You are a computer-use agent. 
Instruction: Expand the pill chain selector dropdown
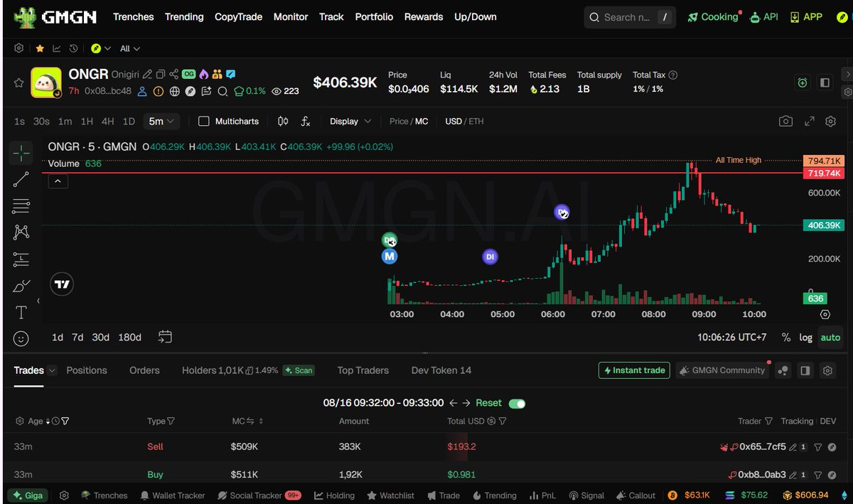click(101, 48)
